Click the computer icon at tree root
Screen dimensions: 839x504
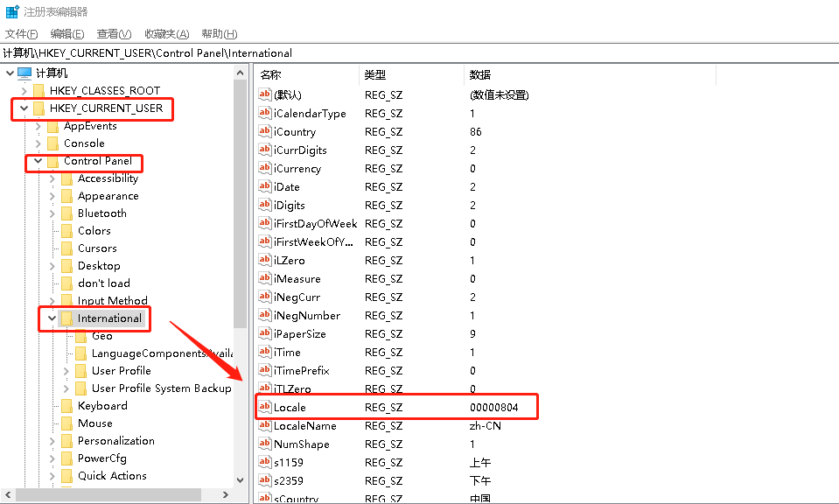pos(24,73)
